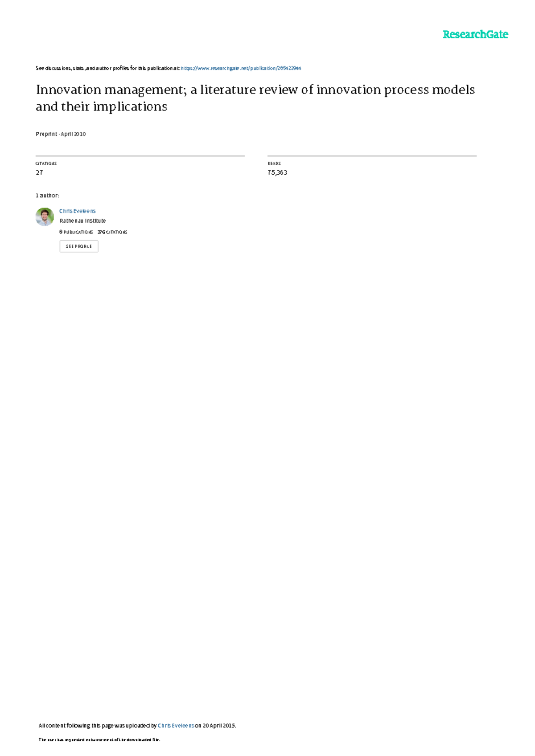Click the small enhancement notice at page bottom
Viewport: 535px width, 756px height.
99,740
